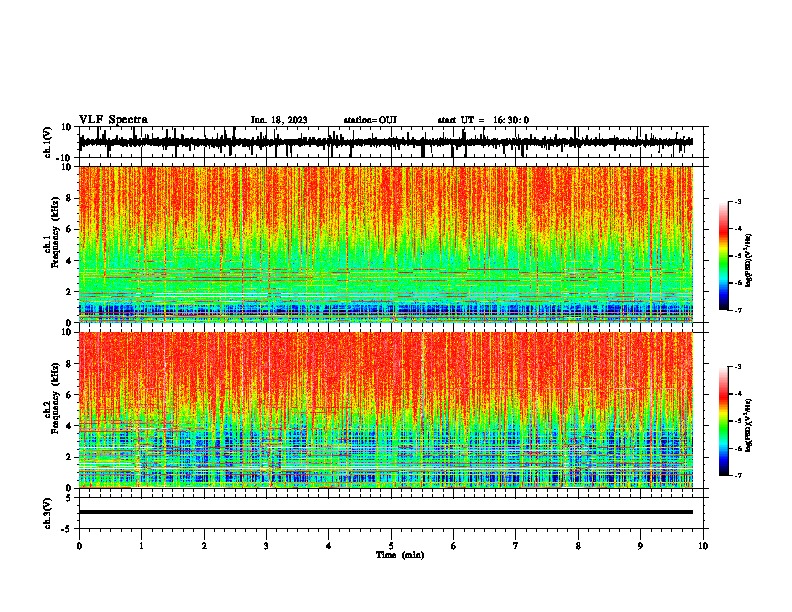Click the "9" tick on the time axis
Image resolution: width=792 pixels, height=612 pixels.
[640, 546]
